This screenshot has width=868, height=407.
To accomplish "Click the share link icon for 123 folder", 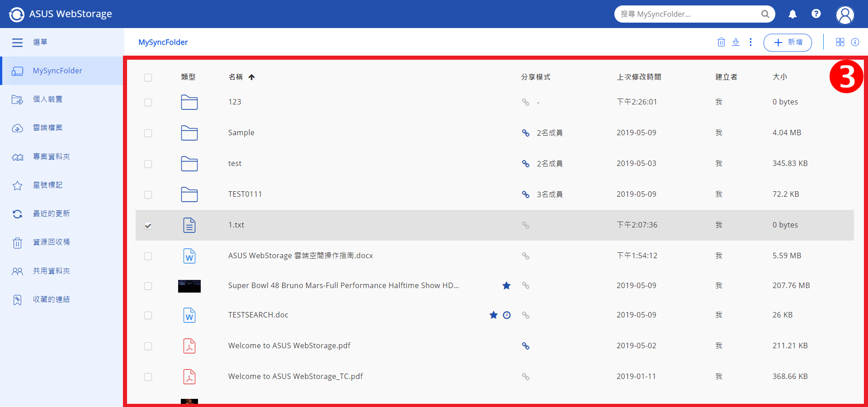I will click(526, 102).
